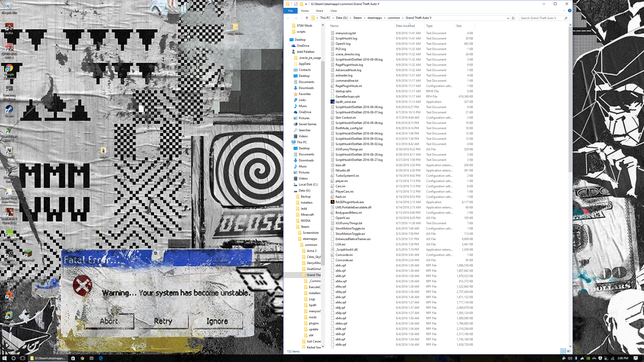Switch to details list view
This screenshot has width=644, height=362.
click(x=563, y=351)
